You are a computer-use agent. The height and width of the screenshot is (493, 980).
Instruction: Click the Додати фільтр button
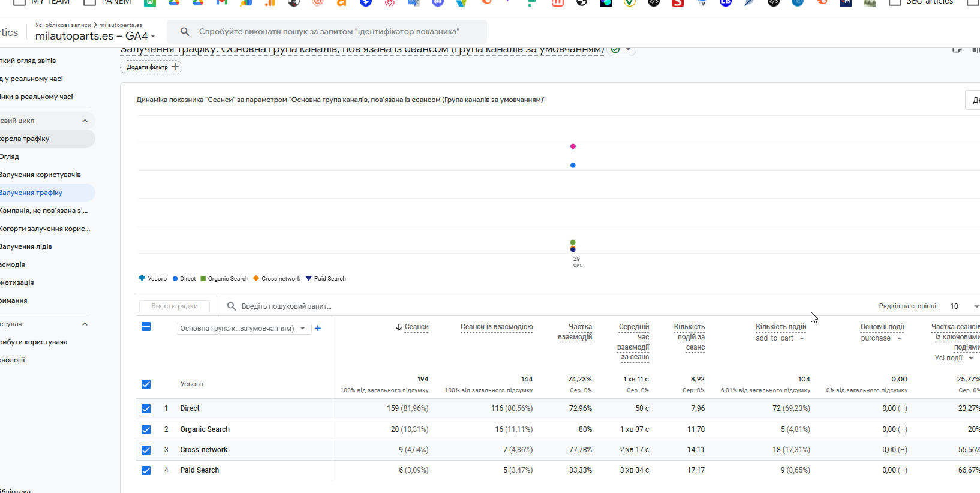click(x=152, y=67)
